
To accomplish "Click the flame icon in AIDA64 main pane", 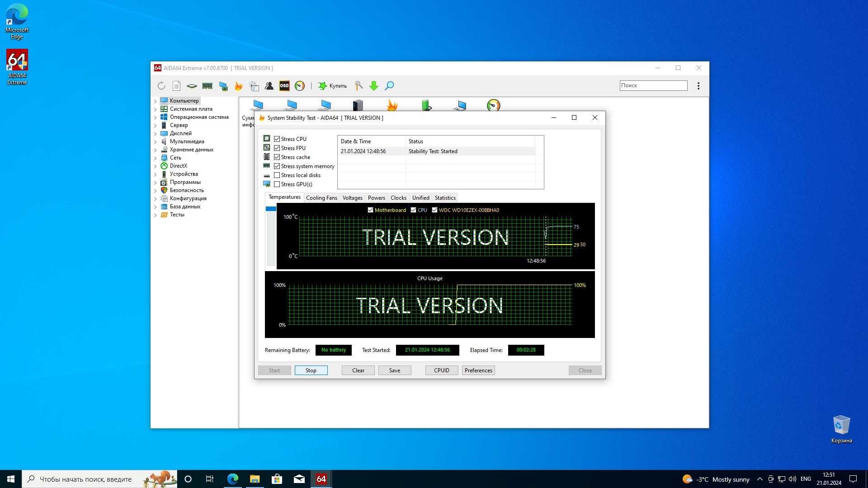I will [x=392, y=106].
